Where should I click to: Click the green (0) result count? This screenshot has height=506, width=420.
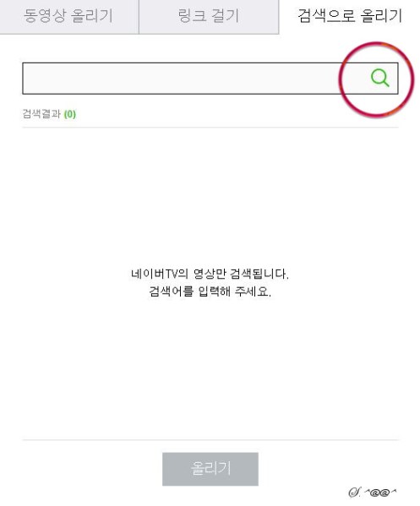pyautogui.click(x=70, y=114)
